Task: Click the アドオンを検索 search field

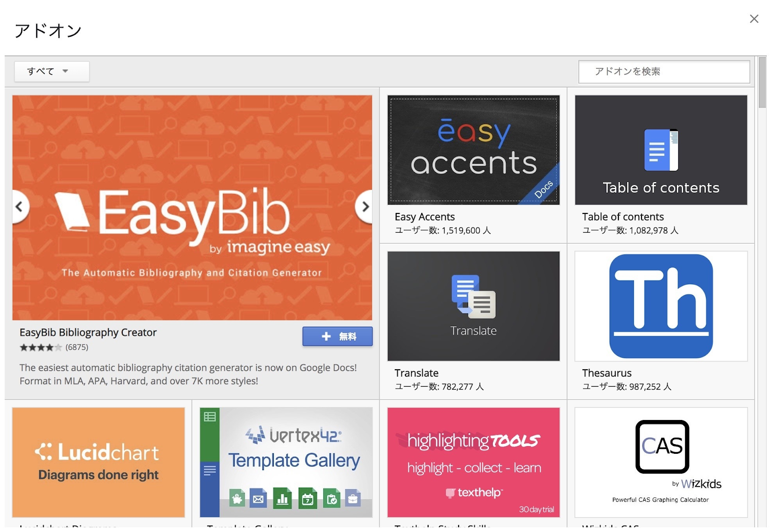Action: [664, 71]
